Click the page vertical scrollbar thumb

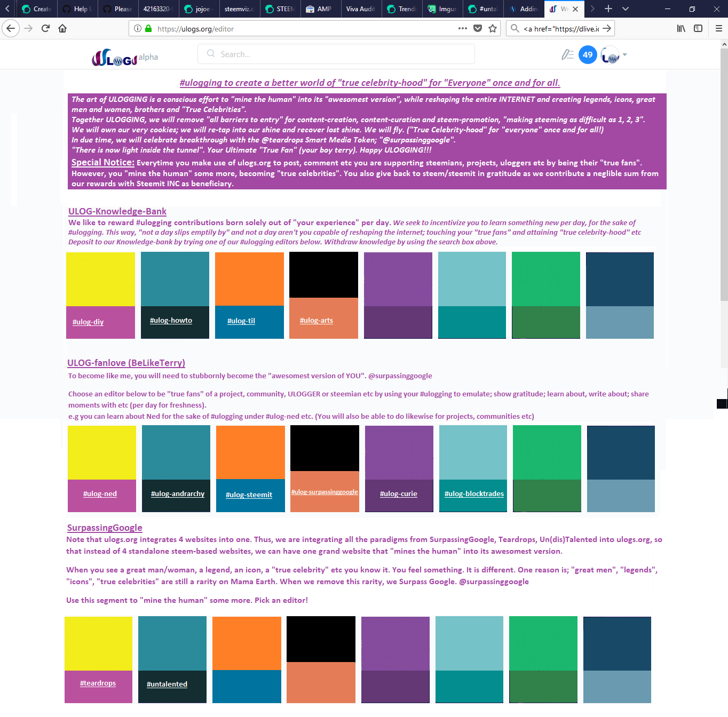click(724, 176)
